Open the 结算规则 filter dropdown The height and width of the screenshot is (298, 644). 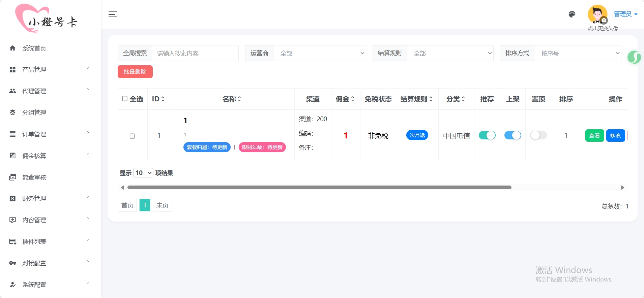point(450,53)
